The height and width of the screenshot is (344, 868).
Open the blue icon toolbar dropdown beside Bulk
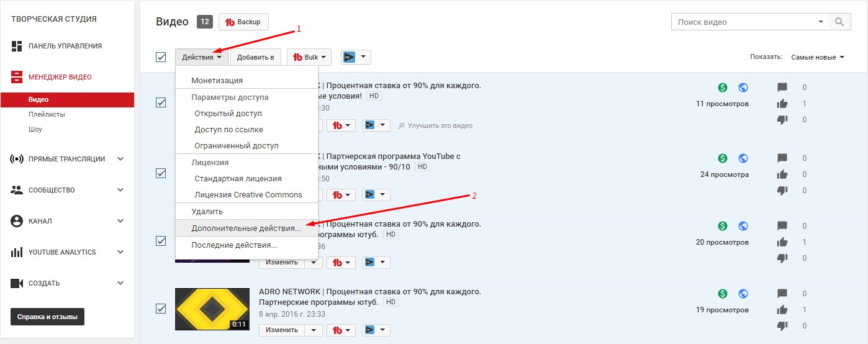click(356, 57)
